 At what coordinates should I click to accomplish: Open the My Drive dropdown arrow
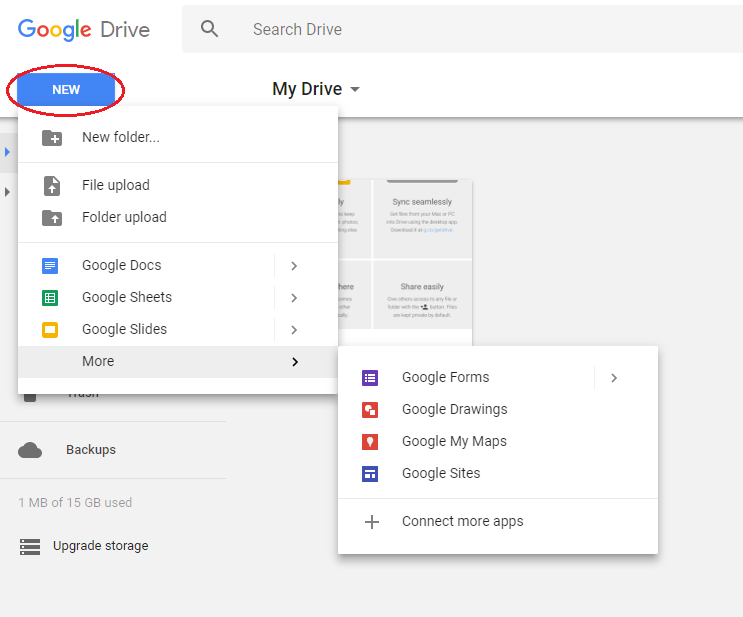coord(354,89)
